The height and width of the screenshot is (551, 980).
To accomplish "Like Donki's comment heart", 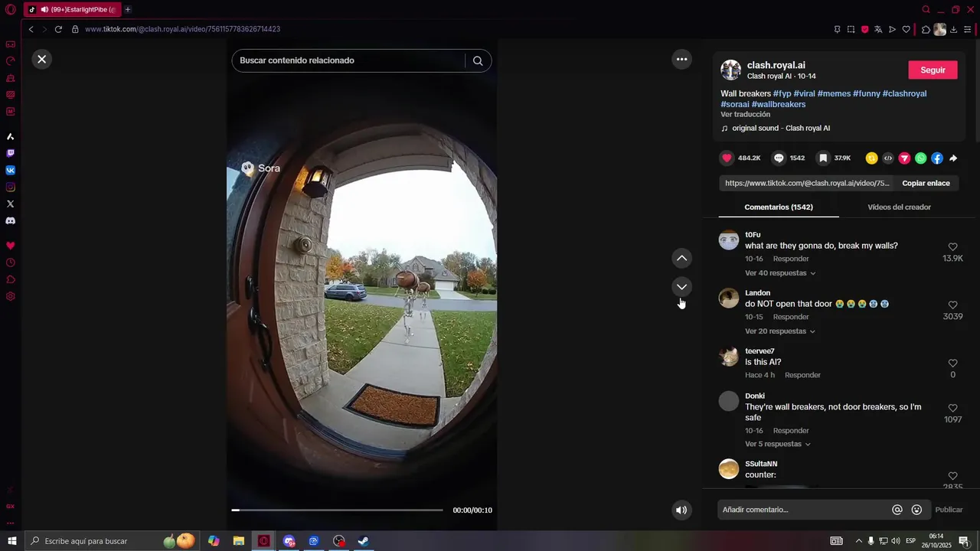I will 952,408.
